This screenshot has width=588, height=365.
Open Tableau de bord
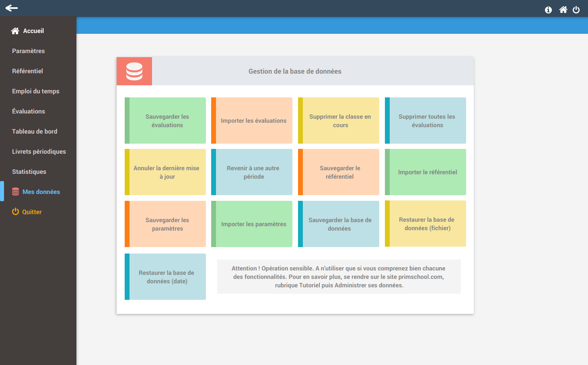tap(35, 132)
